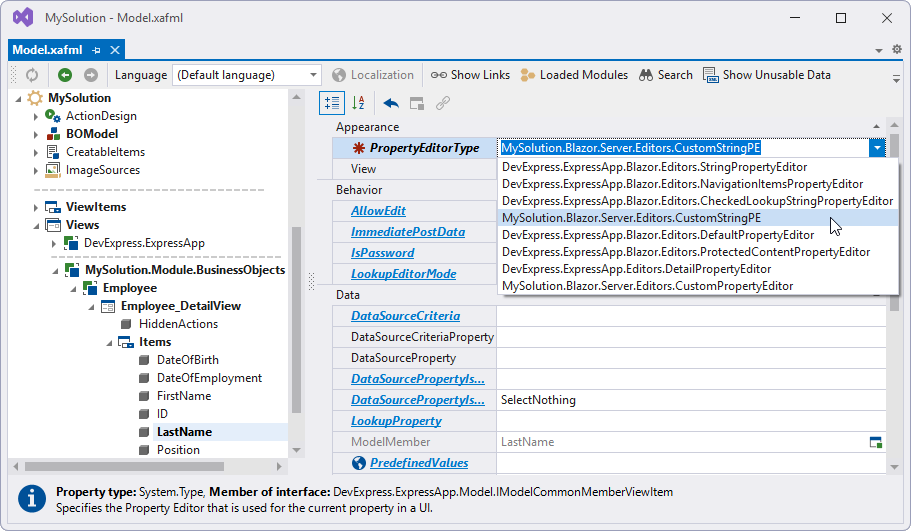Viewport: 911px width, 531px height.
Task: Select the ID item in the tree
Action: pyautogui.click(x=162, y=414)
